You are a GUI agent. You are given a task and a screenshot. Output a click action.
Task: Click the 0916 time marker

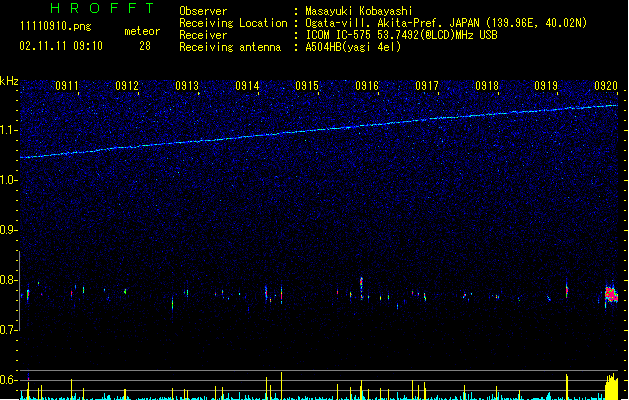pyautogui.click(x=367, y=86)
